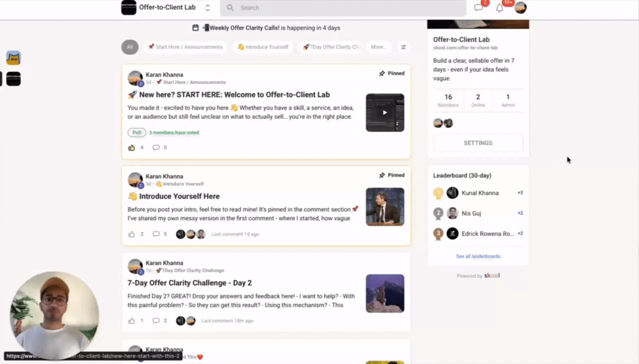
Task: Click See all leaderboards link
Action: point(478,256)
